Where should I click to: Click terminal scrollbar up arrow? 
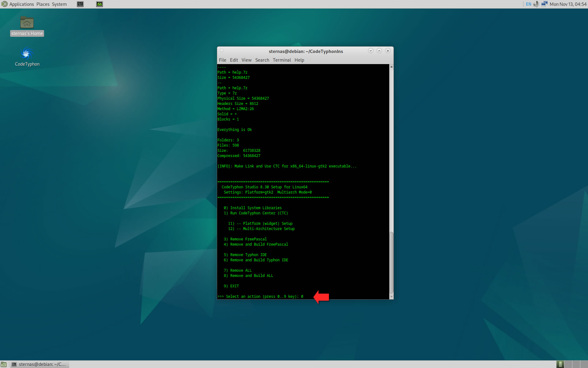391,67
